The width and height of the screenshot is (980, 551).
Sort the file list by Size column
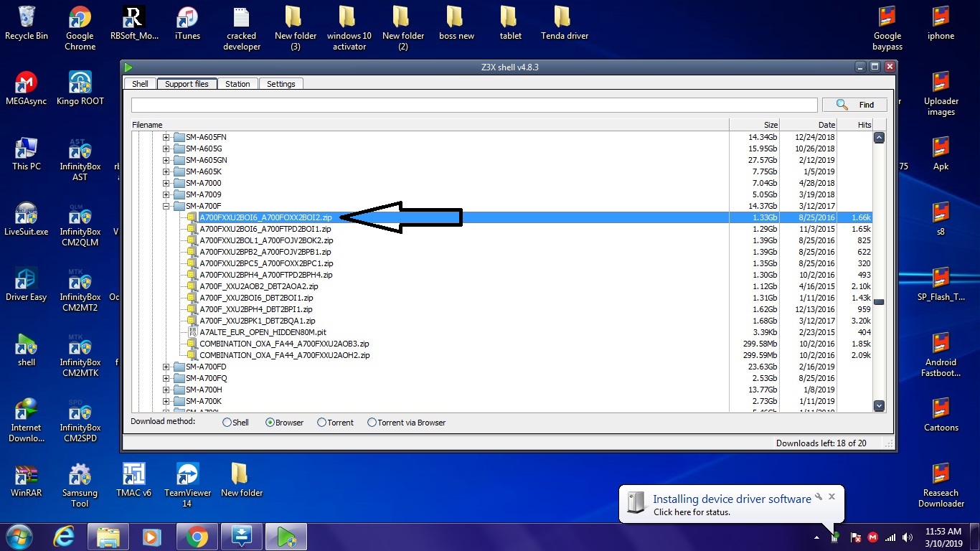point(754,125)
